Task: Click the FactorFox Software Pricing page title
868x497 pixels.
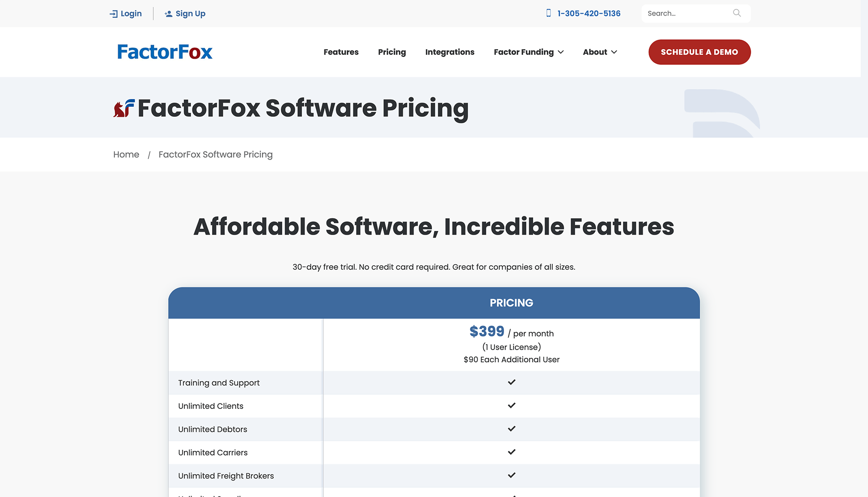Action: coord(303,109)
